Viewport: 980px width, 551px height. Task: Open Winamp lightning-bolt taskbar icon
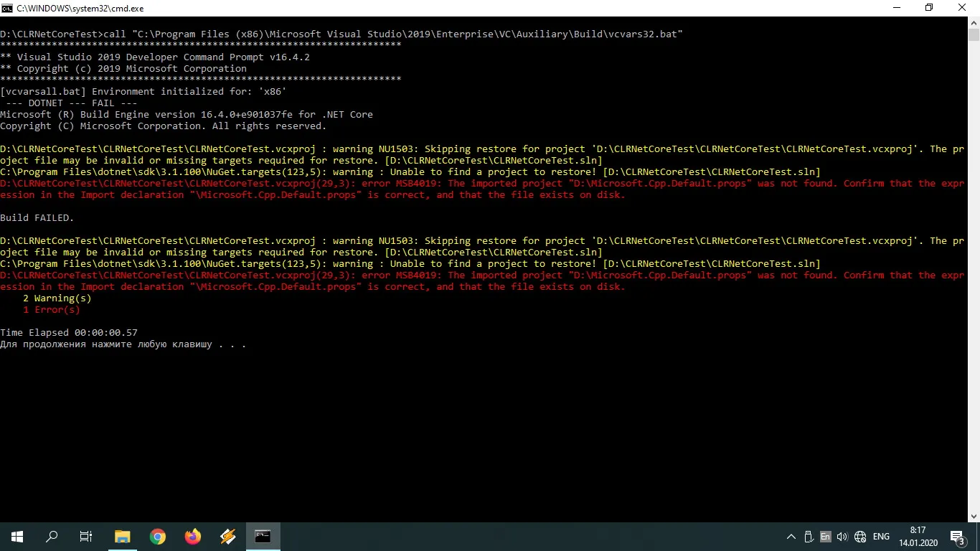228,536
